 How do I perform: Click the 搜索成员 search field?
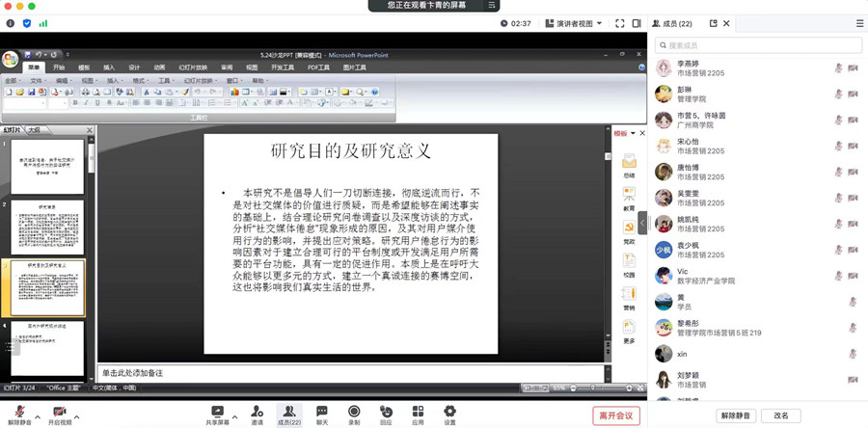click(758, 45)
